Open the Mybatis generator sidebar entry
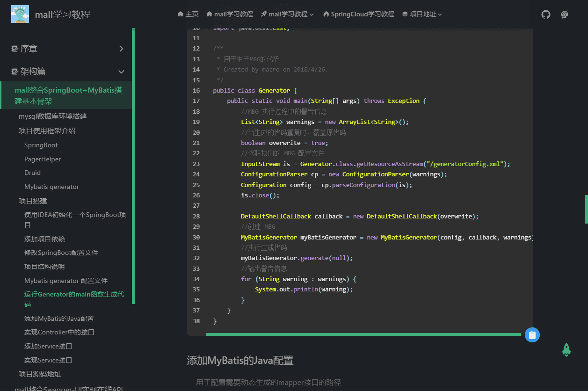Image resolution: width=588 pixels, height=391 pixels. tap(52, 187)
